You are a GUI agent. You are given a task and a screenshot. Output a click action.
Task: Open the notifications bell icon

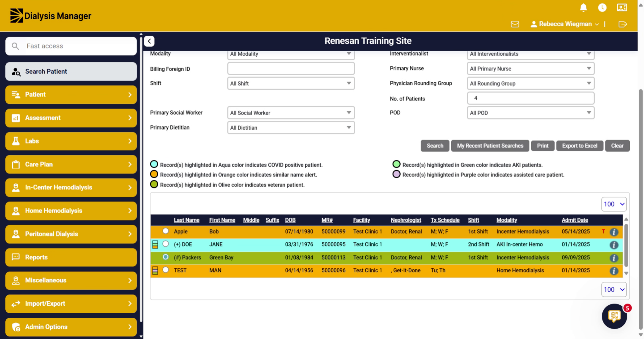tap(583, 8)
